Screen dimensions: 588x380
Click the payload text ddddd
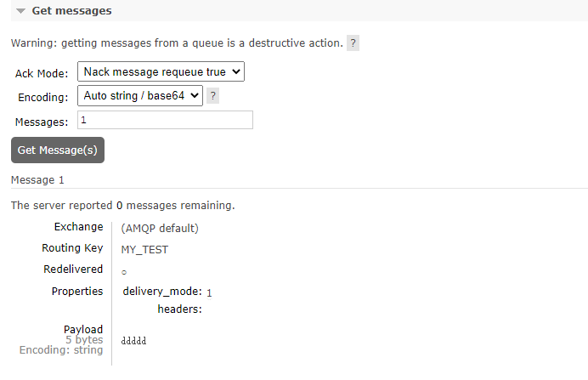click(x=134, y=341)
